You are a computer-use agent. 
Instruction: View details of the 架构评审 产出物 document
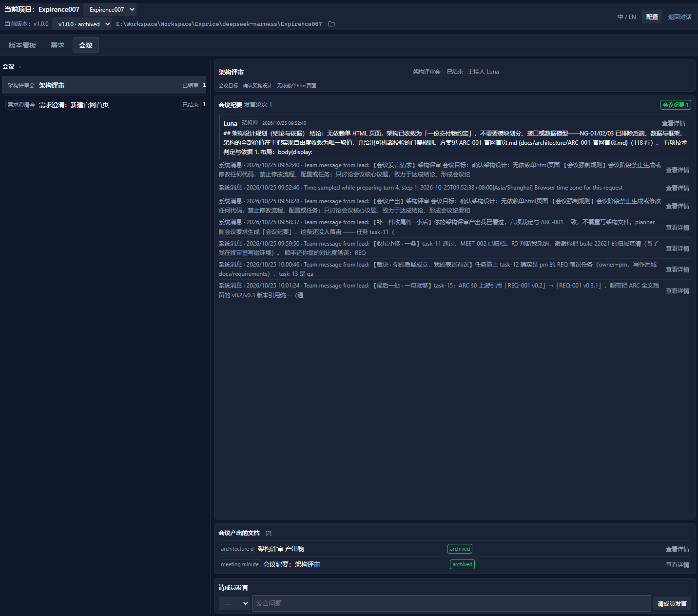click(678, 549)
